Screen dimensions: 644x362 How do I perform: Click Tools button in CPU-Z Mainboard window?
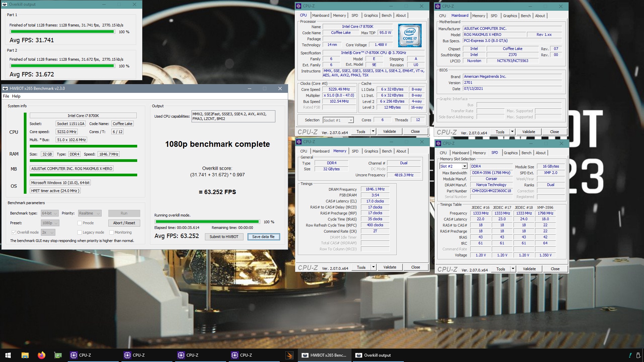coord(500,132)
